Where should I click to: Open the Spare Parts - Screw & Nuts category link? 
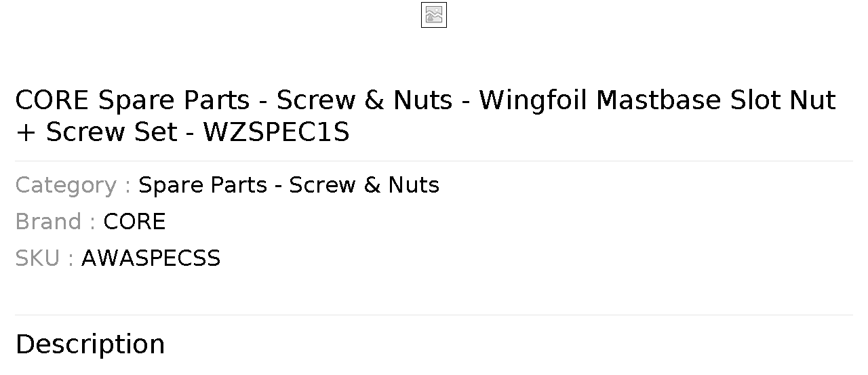(x=289, y=185)
